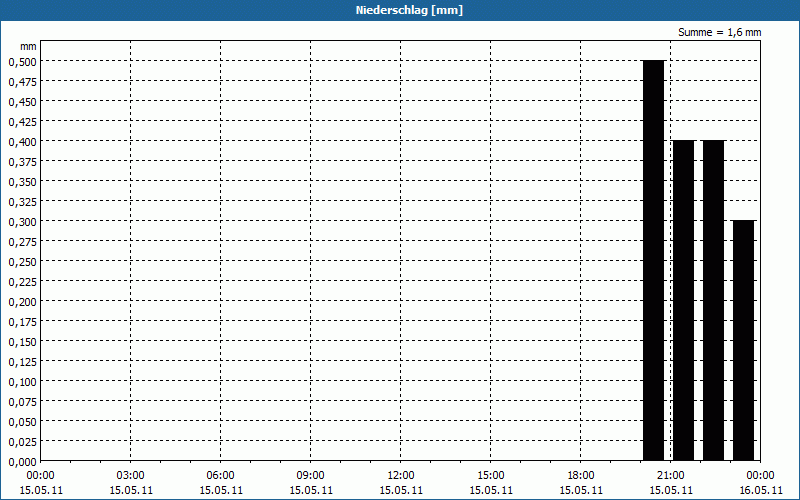This screenshot has height=500, width=800.
Task: Select the 0,300 y-axis value
Action: (23, 221)
